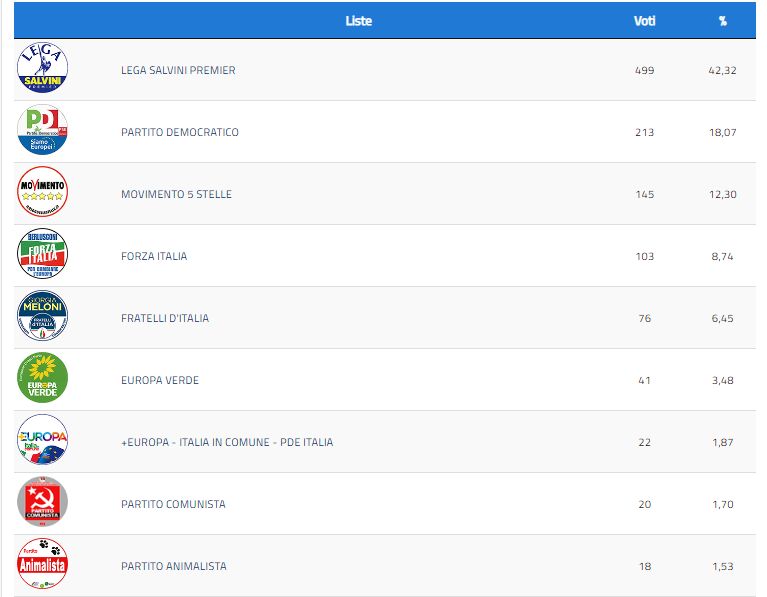Image resolution: width=767 pixels, height=597 pixels.
Task: Click the Partito Animalista logo
Action: 42,565
